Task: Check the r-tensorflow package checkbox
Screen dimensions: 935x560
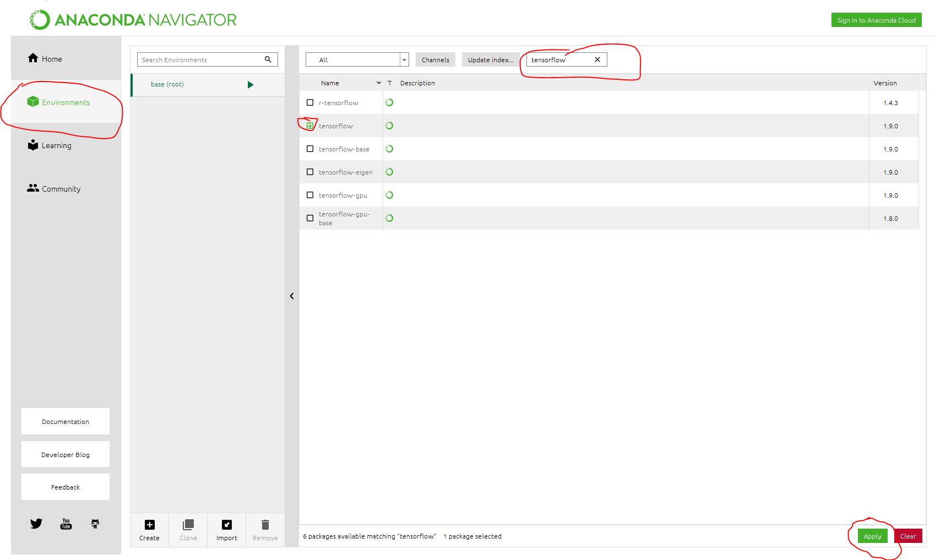Action: pos(310,102)
